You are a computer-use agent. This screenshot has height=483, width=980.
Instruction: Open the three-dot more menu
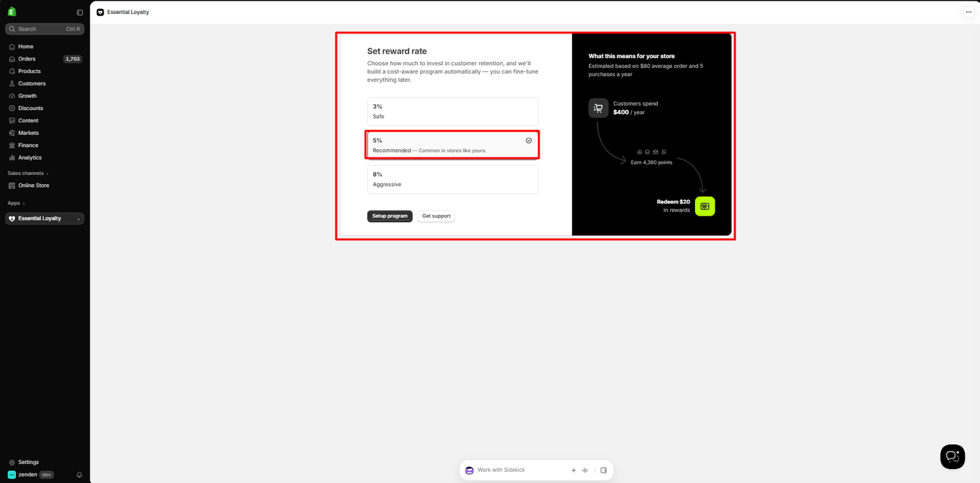tap(969, 13)
